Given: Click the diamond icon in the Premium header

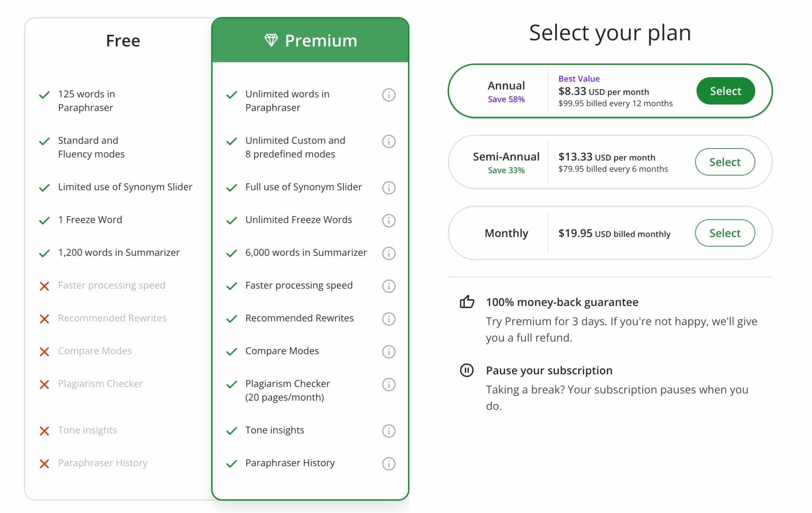Looking at the screenshot, I should click(272, 40).
